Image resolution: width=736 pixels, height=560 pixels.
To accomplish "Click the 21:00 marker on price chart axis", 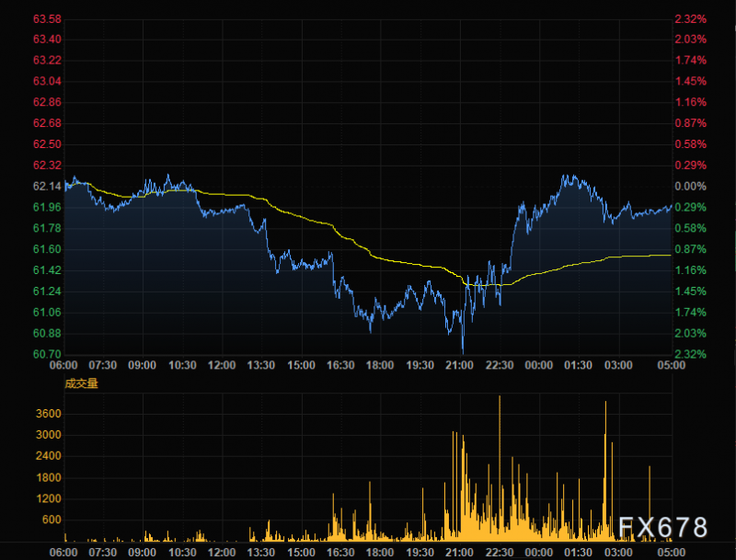I will (459, 365).
